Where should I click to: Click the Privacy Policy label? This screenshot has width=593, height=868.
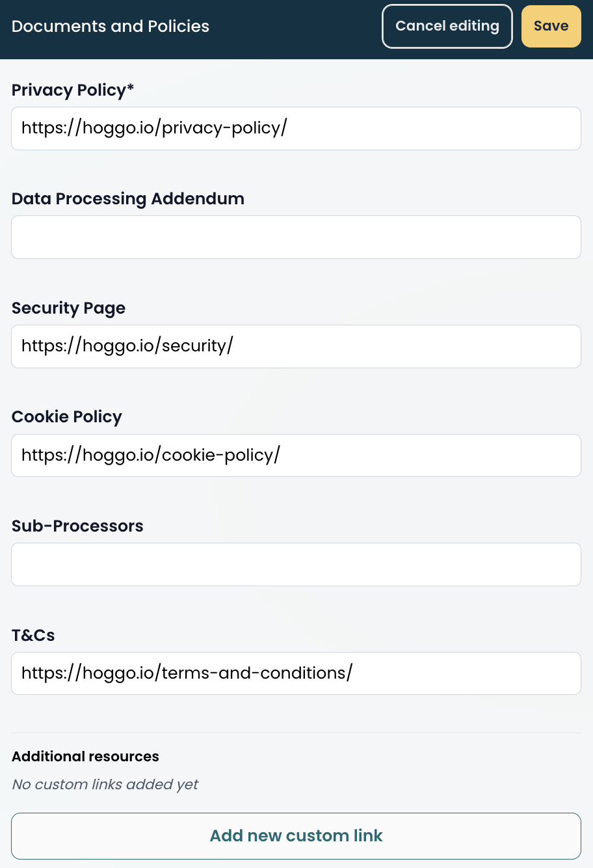click(x=72, y=90)
